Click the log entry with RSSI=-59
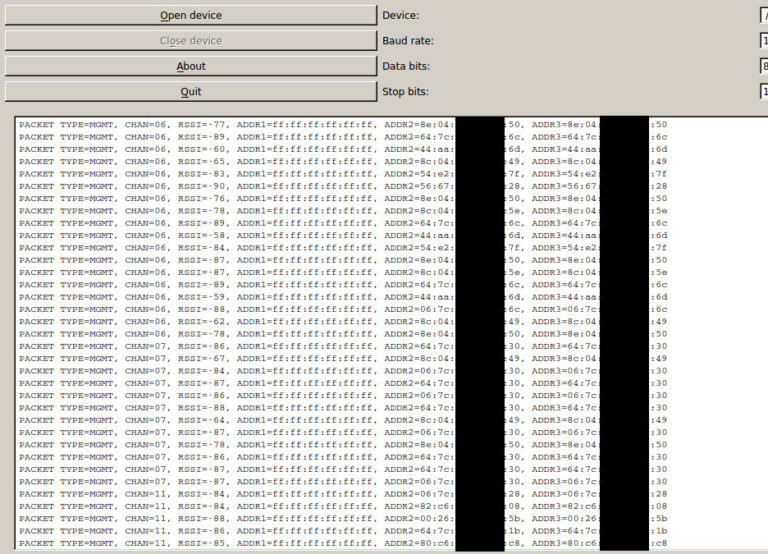 [200, 297]
